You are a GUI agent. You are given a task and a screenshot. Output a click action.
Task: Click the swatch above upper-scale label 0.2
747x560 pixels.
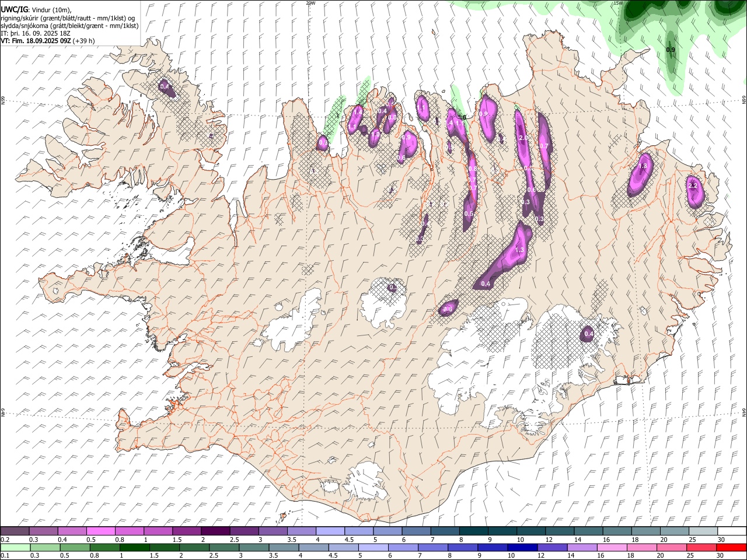point(15,531)
